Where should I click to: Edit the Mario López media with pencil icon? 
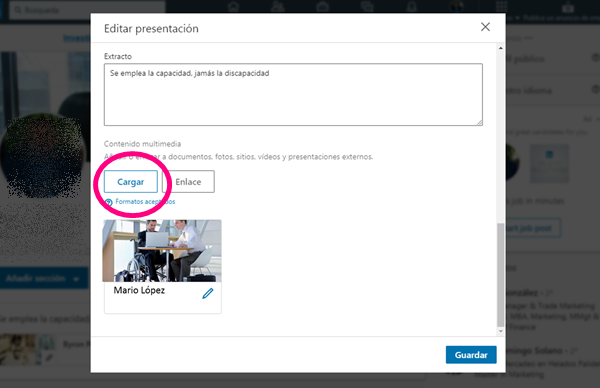(x=208, y=293)
